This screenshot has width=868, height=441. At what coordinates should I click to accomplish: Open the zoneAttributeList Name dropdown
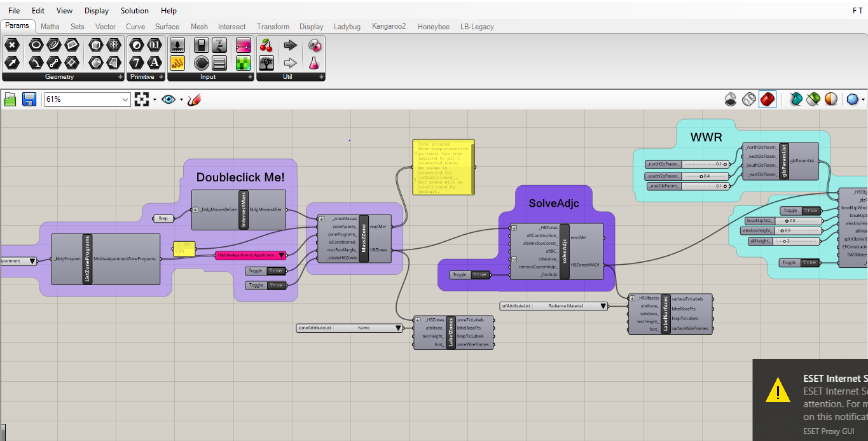point(350,328)
